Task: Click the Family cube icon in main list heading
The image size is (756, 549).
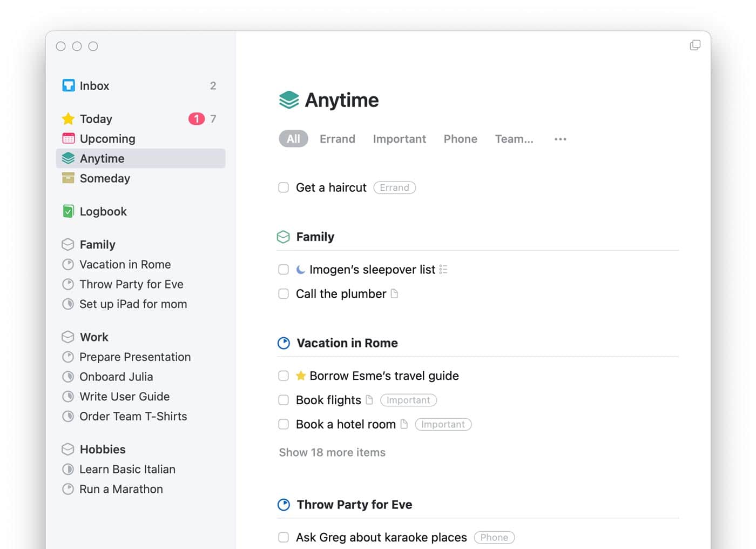Action: pos(283,237)
